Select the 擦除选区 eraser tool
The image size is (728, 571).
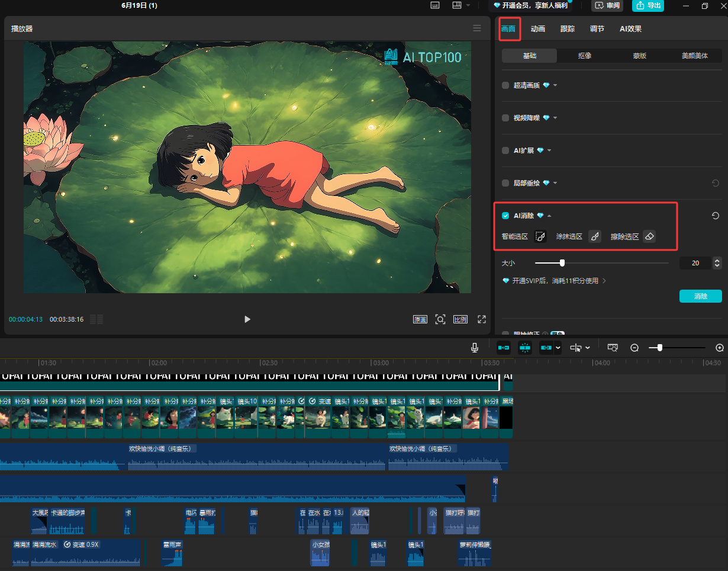click(x=649, y=236)
